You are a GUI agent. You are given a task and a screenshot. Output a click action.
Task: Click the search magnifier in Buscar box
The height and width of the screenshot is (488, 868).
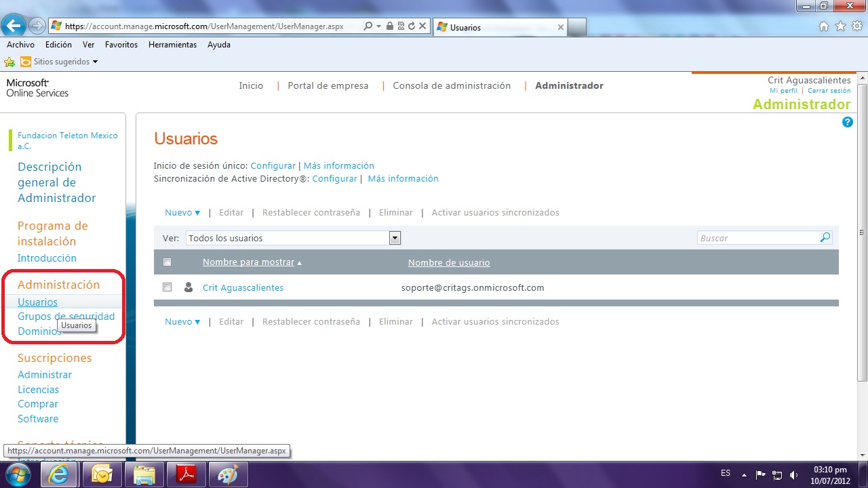click(x=825, y=237)
